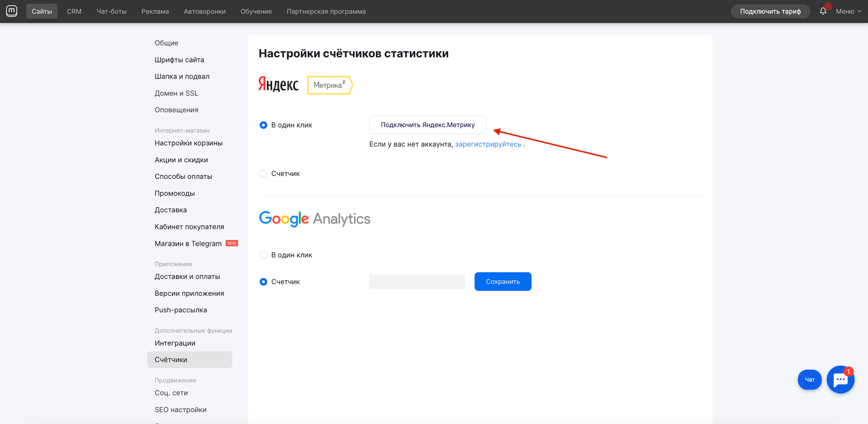The height and width of the screenshot is (424, 868).
Task: Follow the зарегистрируйтесь link
Action: (x=488, y=144)
